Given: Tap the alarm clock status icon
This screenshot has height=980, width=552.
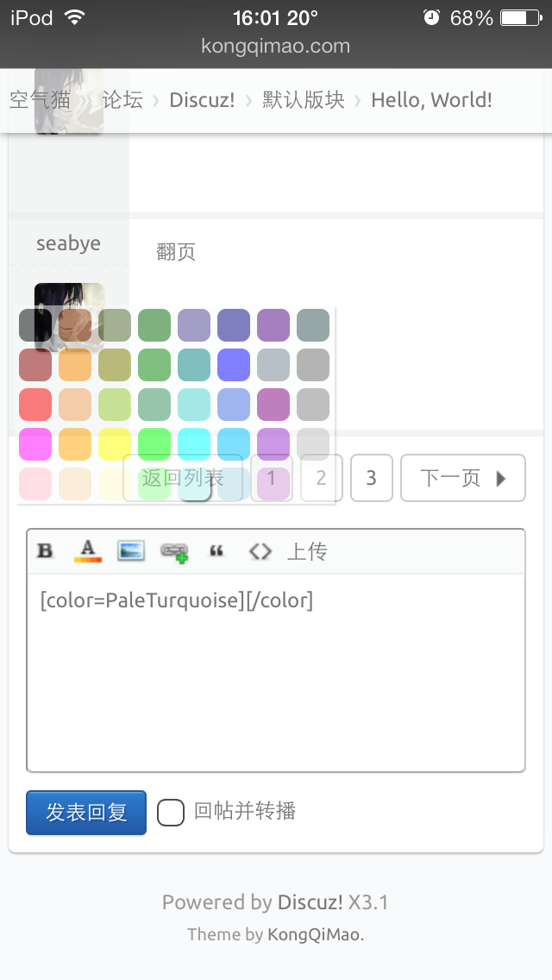Looking at the screenshot, I should [431, 17].
